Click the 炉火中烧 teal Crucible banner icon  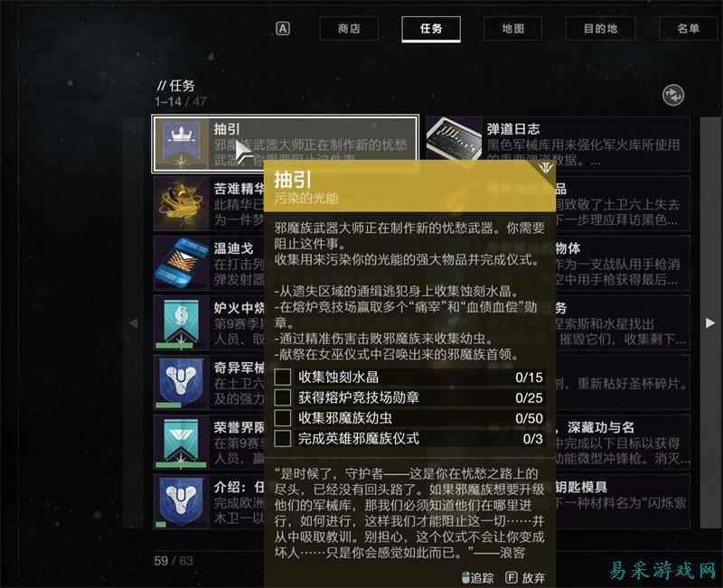click(x=181, y=322)
